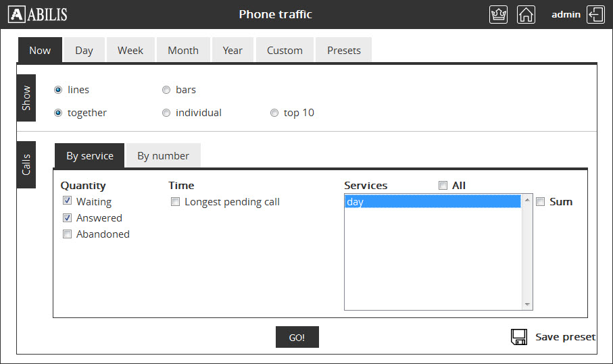The image size is (613, 364).
Task: Select the day service in list
Action: 432,202
